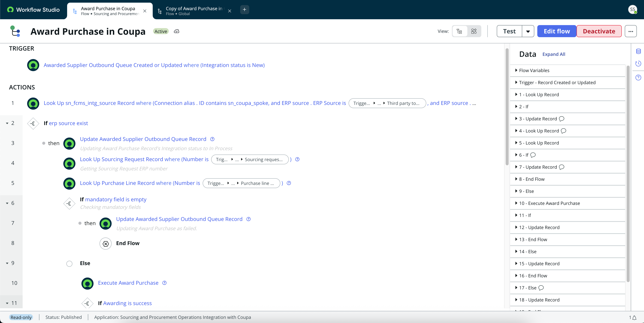Click help icon beside Look Up Purchase Line
Screen dimensions: 644x323
tap(289, 183)
